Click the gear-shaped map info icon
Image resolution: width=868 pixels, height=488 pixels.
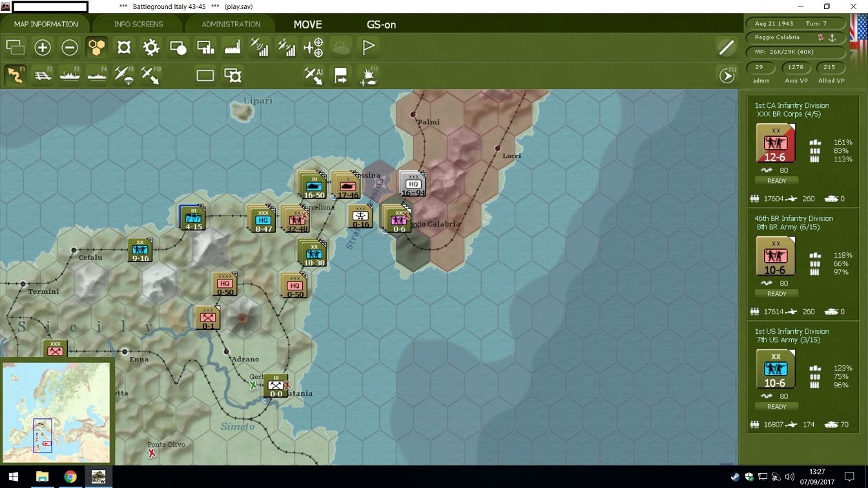pyautogui.click(x=151, y=47)
